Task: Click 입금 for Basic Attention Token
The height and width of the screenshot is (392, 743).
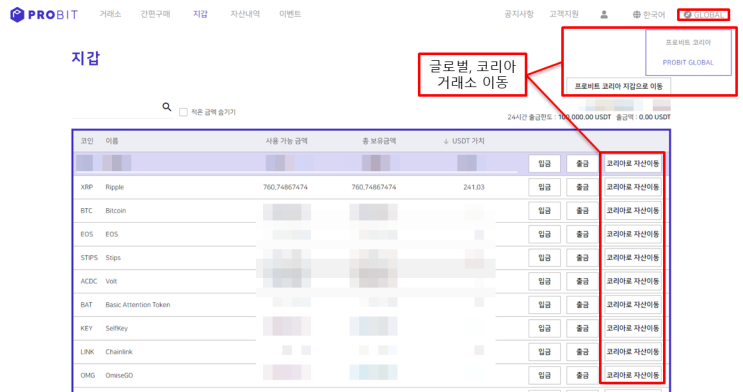Action: click(544, 305)
